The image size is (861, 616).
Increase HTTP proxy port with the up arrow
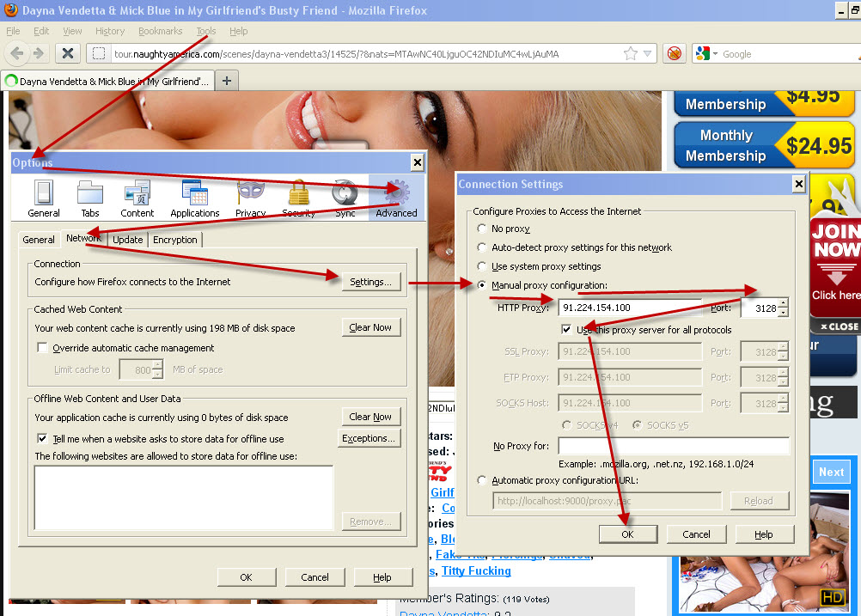(x=784, y=303)
